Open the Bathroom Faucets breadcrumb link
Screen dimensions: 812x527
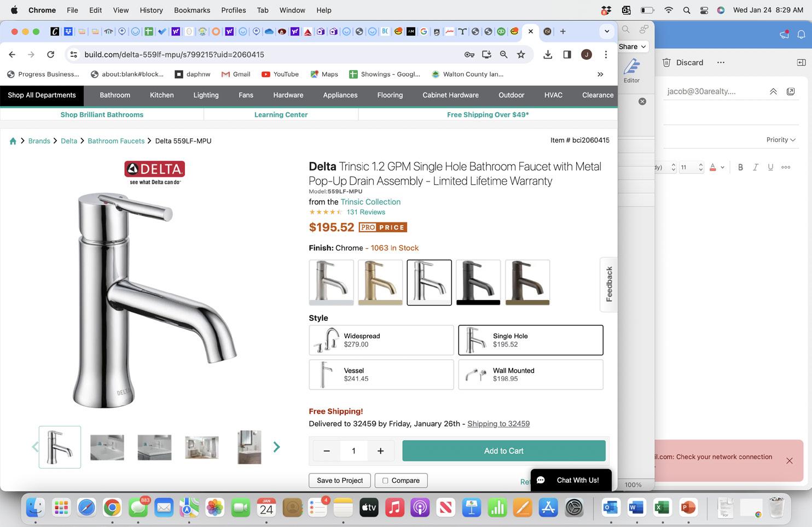(116, 141)
